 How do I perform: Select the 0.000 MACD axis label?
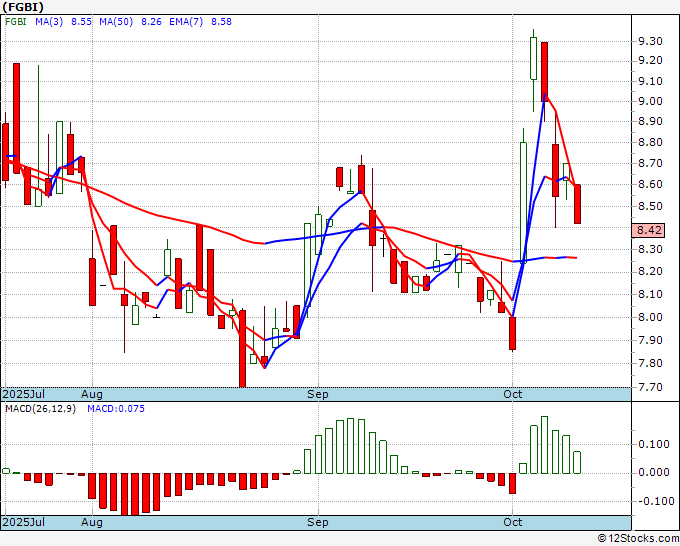[654, 472]
